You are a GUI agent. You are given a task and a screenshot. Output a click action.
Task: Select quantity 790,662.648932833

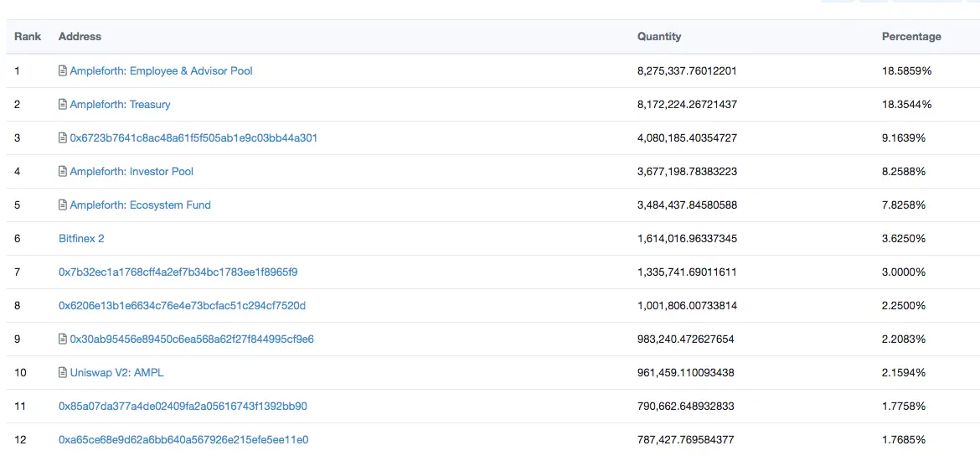[686, 407]
